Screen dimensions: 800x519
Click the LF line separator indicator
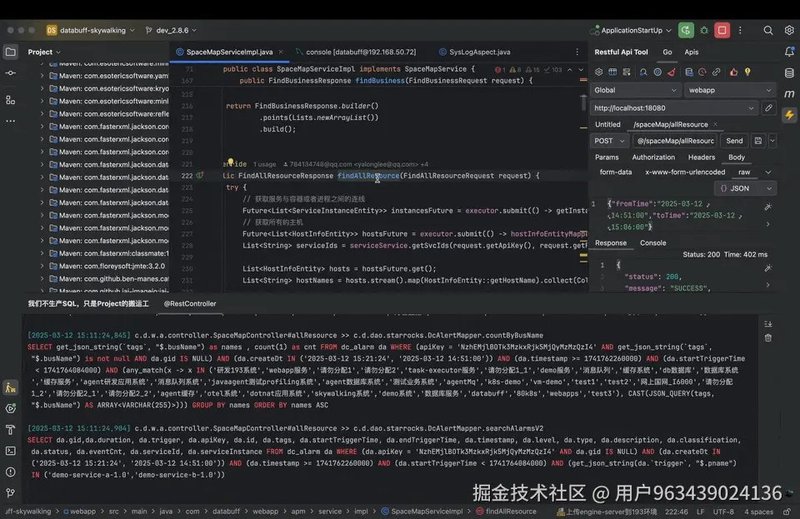click(x=700, y=511)
